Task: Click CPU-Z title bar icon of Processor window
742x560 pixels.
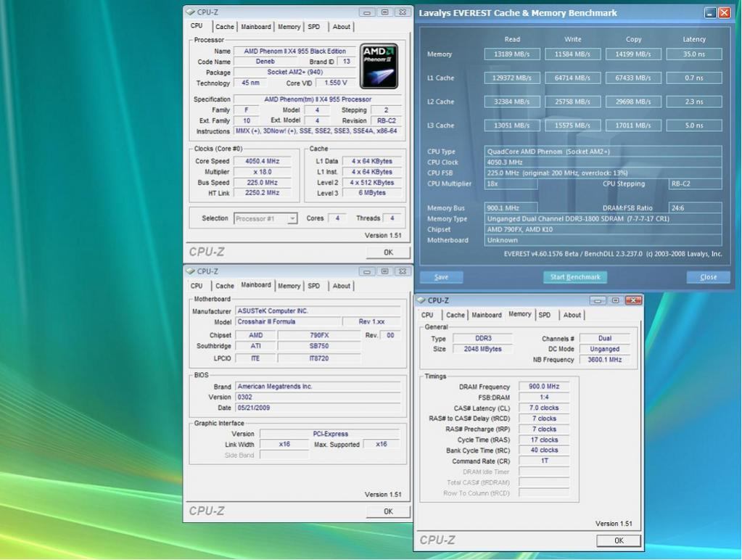Action: coord(191,12)
